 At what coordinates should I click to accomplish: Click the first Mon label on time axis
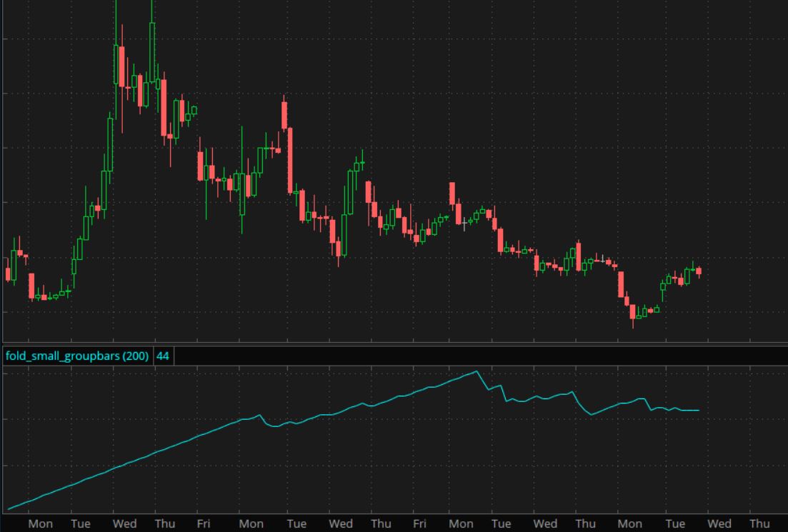click(40, 523)
